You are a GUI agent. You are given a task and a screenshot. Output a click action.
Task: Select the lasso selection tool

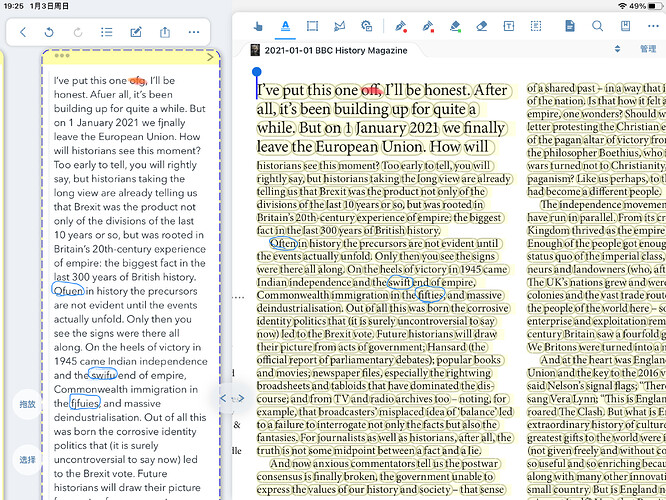point(339,26)
